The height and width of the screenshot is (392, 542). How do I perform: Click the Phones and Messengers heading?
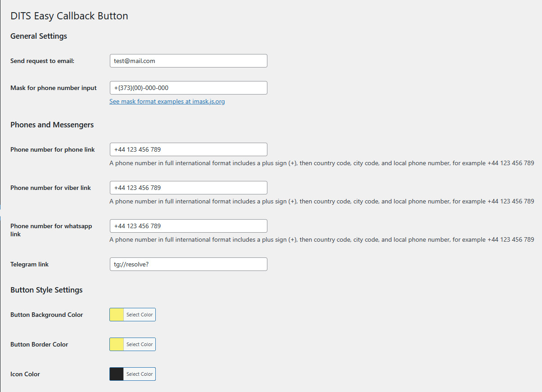pos(52,125)
